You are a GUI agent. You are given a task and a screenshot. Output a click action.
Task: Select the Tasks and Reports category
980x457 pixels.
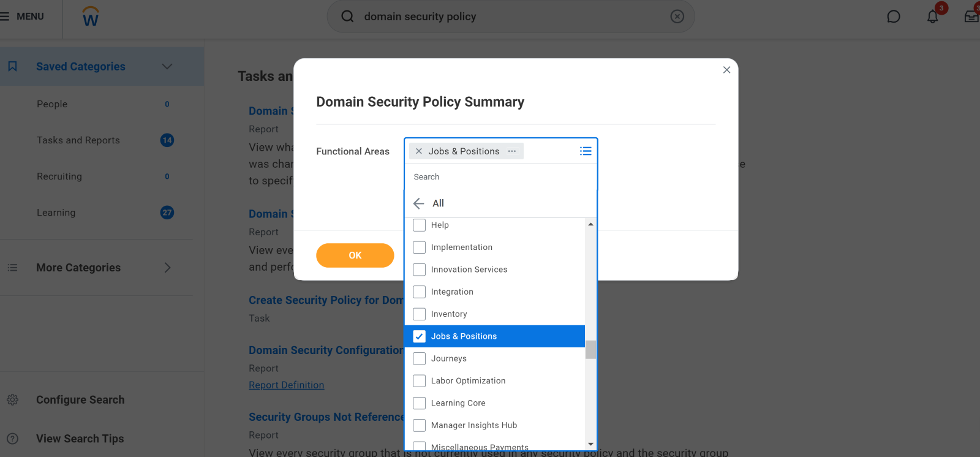coord(78,140)
